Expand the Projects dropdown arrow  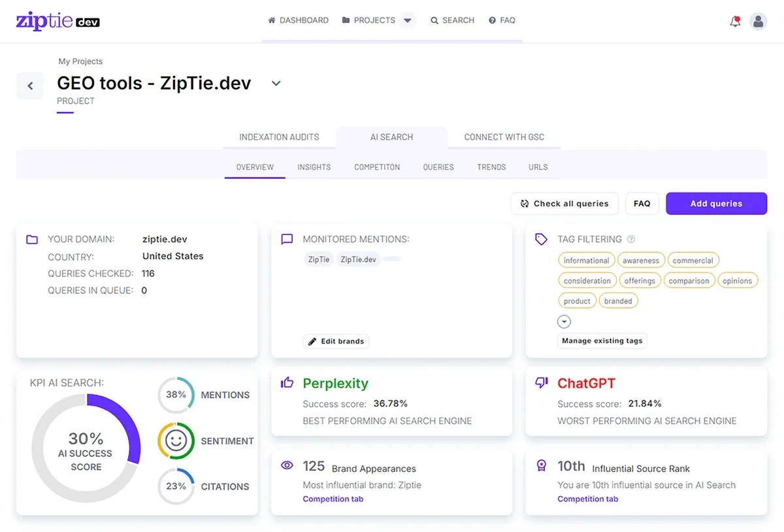pos(408,20)
